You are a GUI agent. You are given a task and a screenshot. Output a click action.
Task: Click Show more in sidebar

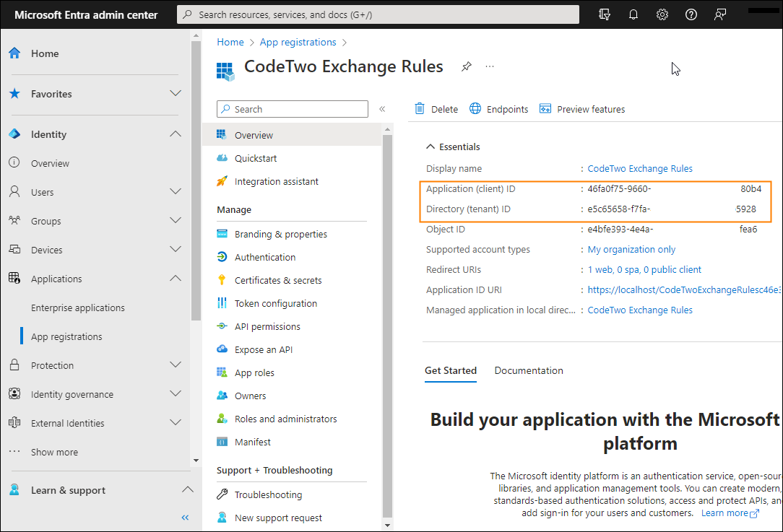coord(54,452)
